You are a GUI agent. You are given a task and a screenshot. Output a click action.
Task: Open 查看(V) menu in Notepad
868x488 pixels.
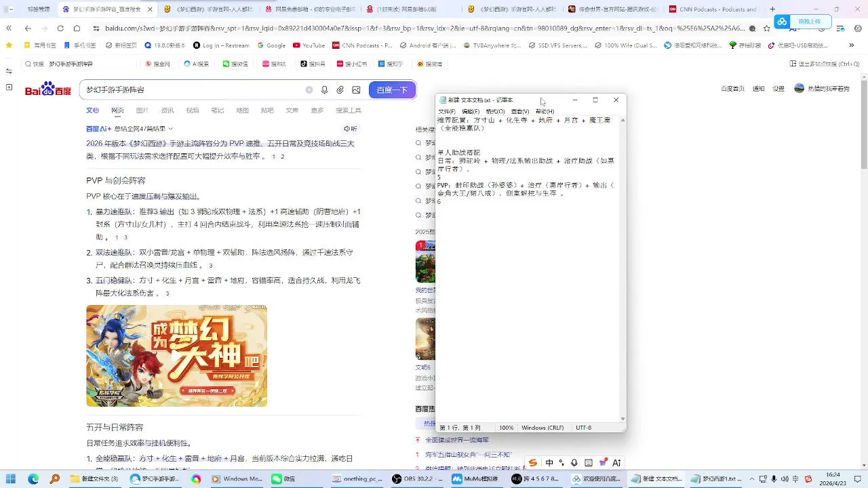pyautogui.click(x=520, y=111)
